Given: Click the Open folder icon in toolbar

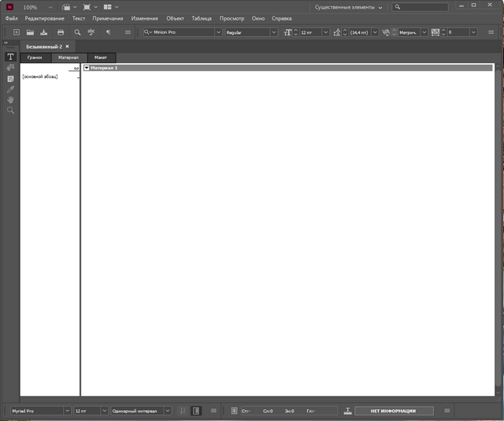Looking at the screenshot, I should tap(30, 32).
